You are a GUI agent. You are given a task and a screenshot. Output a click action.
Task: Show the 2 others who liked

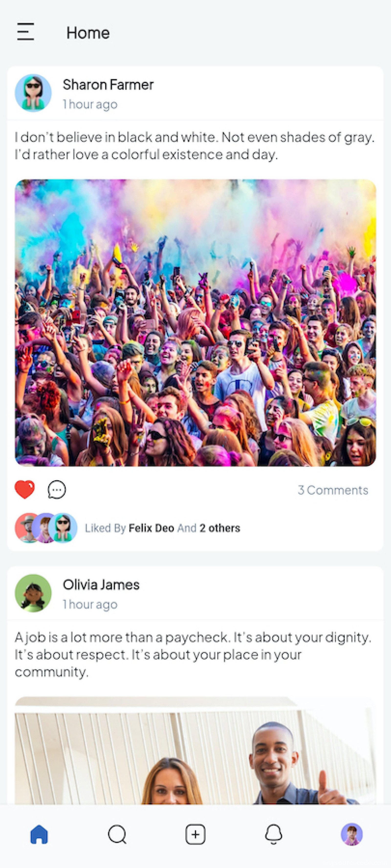pos(220,528)
